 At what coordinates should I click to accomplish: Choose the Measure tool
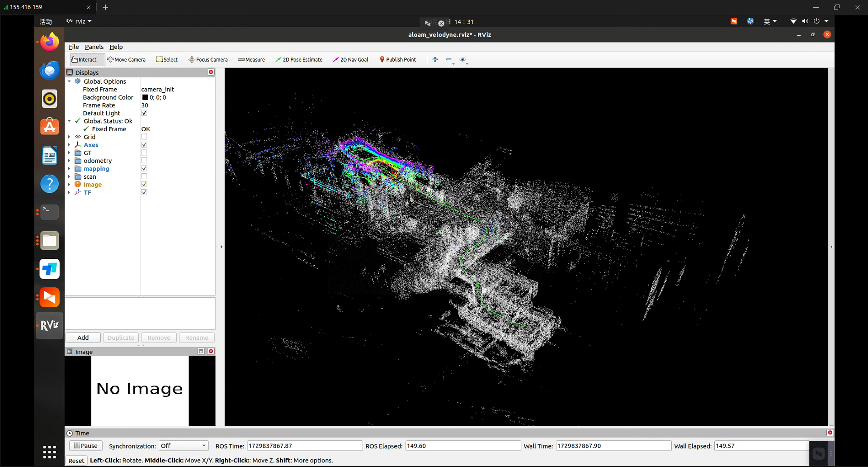251,60
